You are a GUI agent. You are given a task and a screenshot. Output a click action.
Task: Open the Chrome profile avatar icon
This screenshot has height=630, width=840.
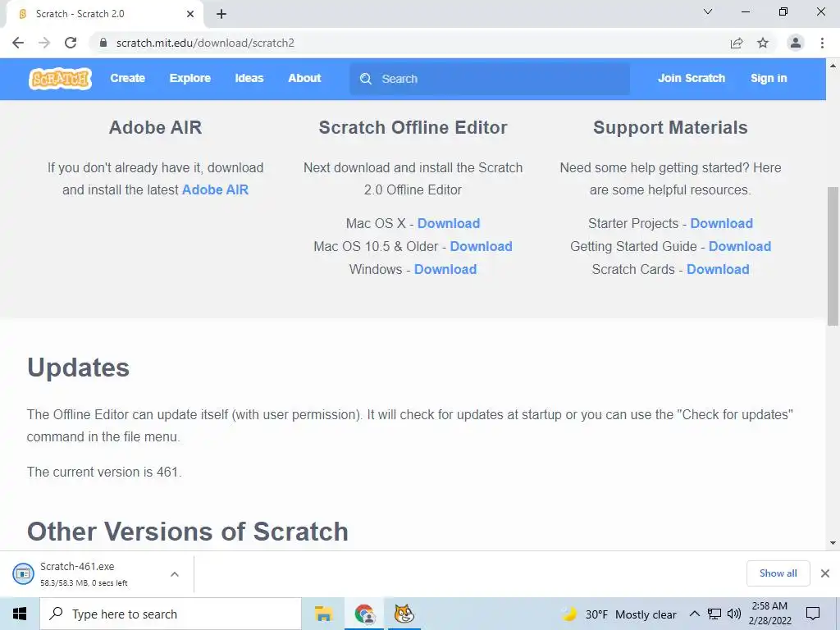[x=796, y=43]
